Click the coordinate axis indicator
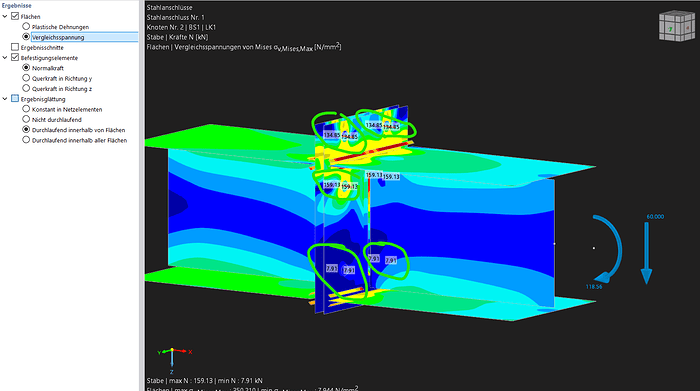The width and height of the screenshot is (700, 391). pos(175,361)
